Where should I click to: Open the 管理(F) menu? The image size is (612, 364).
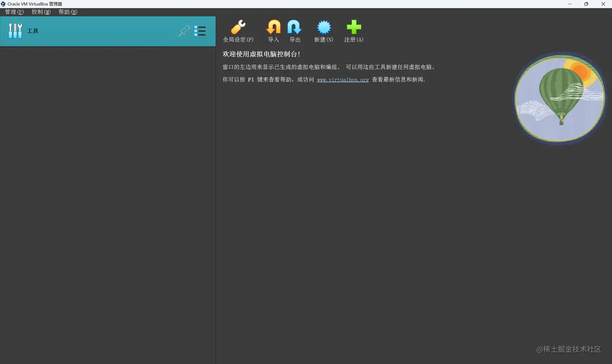[x=14, y=12]
